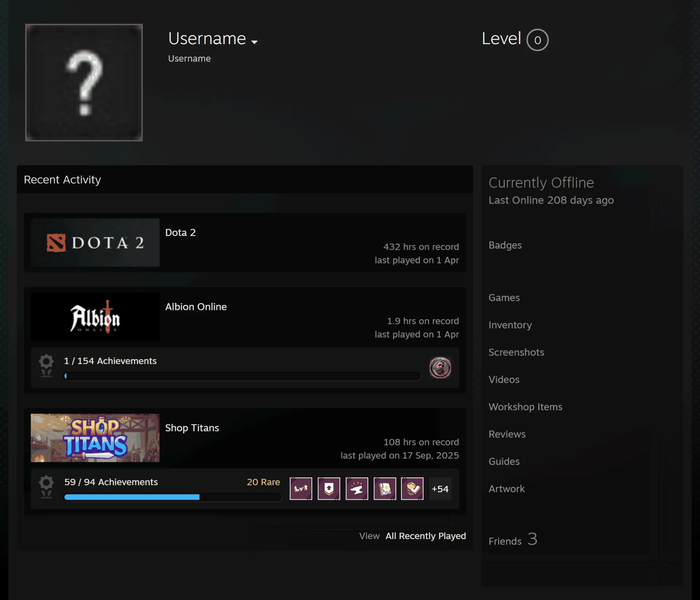Click Albion Online achievement trophy icon
Viewport: 700px width, 600px height.
[46, 366]
